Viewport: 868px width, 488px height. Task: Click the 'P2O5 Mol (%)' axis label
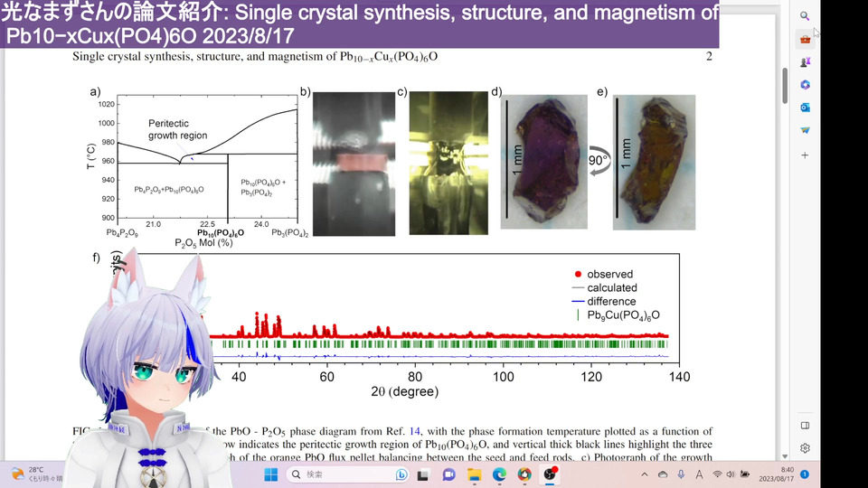pyautogui.click(x=203, y=243)
